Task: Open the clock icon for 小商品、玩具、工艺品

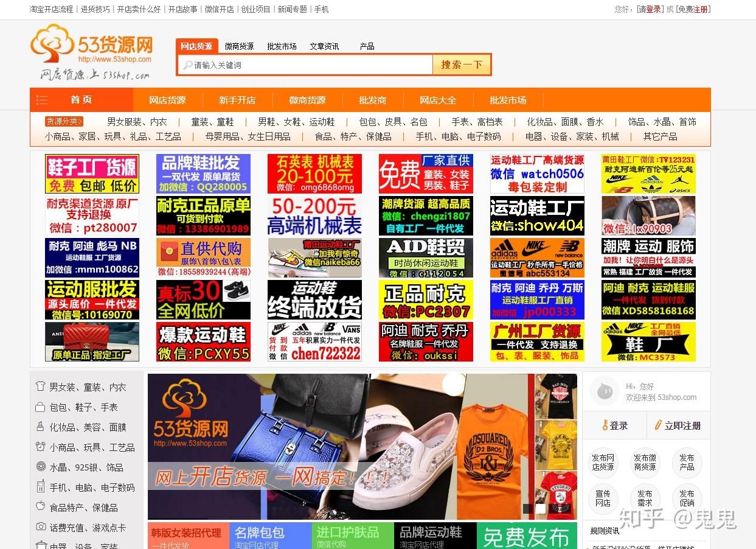Action: tap(41, 447)
